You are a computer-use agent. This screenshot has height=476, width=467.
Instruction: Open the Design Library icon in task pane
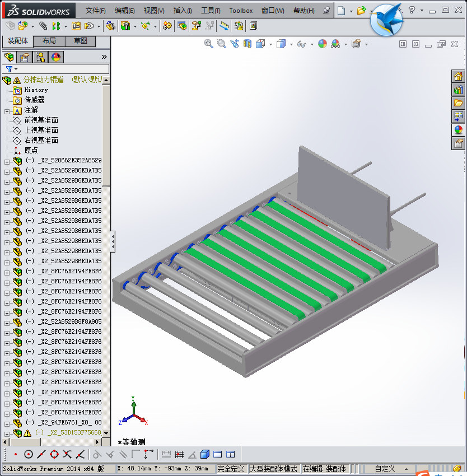458,90
